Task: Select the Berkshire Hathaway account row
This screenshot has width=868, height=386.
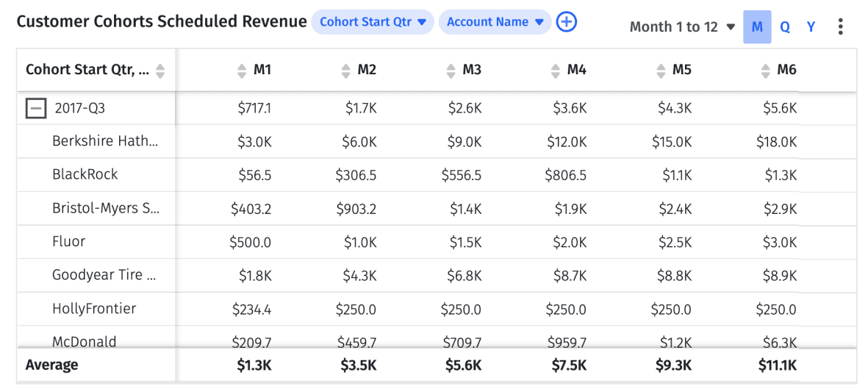Action: tap(104, 141)
